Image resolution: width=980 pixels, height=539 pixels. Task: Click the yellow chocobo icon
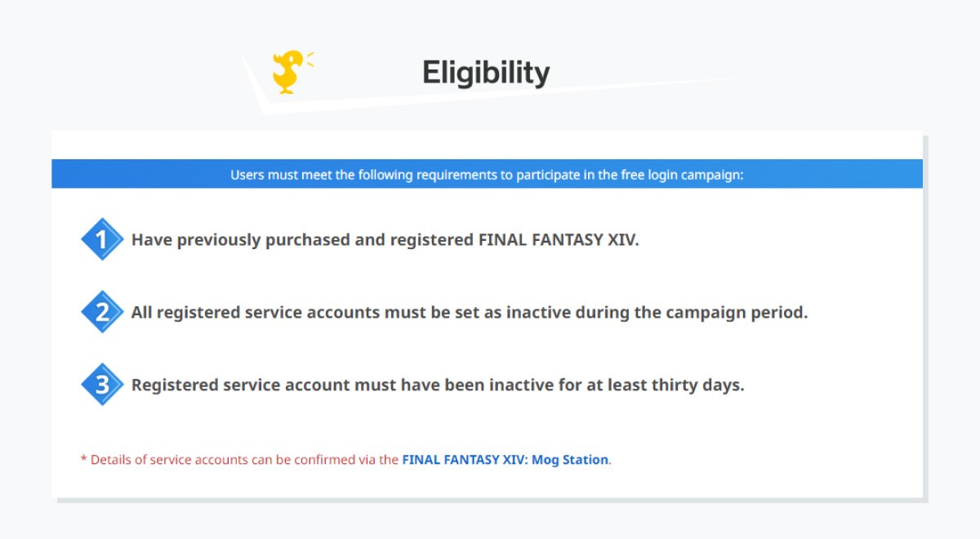pos(292,72)
